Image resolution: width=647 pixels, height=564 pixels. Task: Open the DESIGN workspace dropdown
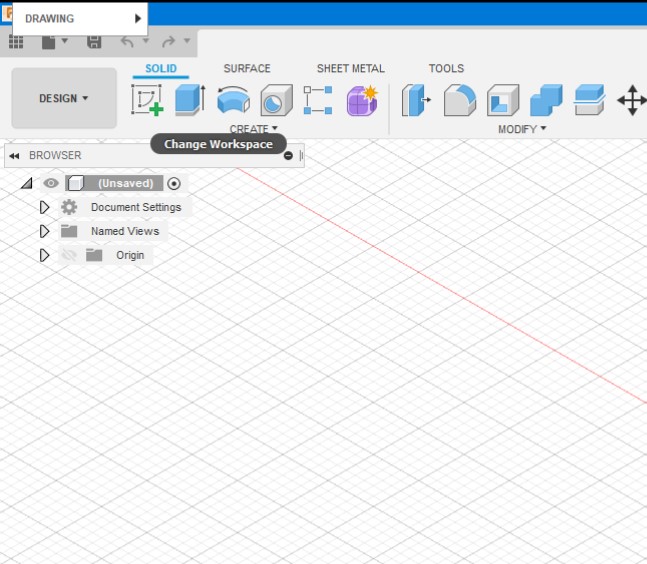click(x=64, y=98)
